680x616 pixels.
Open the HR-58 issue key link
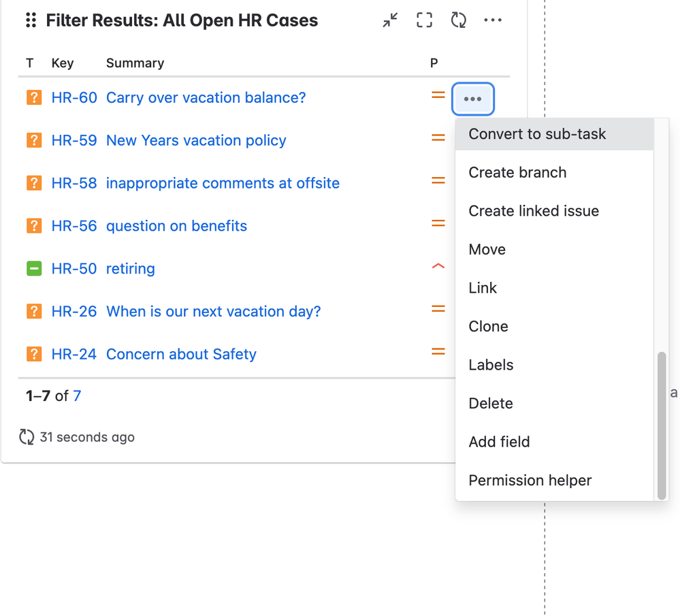(x=74, y=183)
